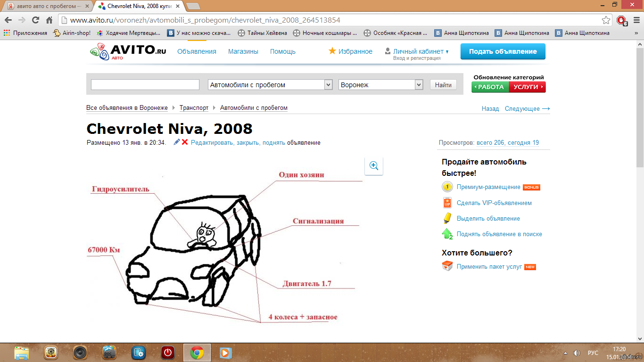
Task: Click the red X close listing icon
Action: (x=185, y=142)
